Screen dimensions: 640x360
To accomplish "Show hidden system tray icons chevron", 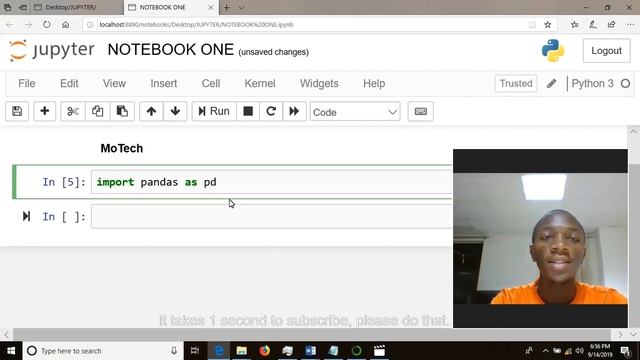I will 545,351.
